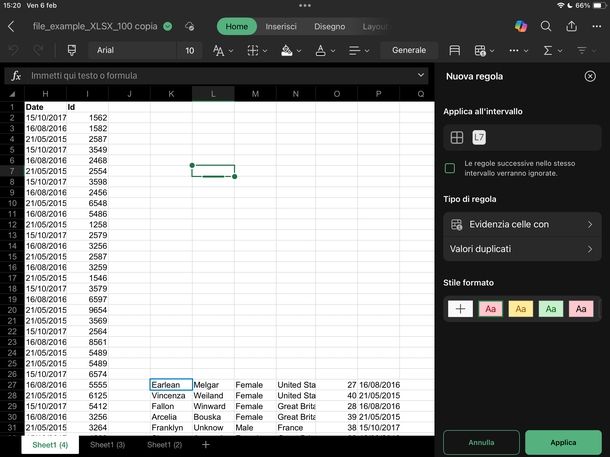Image resolution: width=610 pixels, height=457 pixels.
Task: Select the cell containing Melgar
Action: (x=213, y=385)
